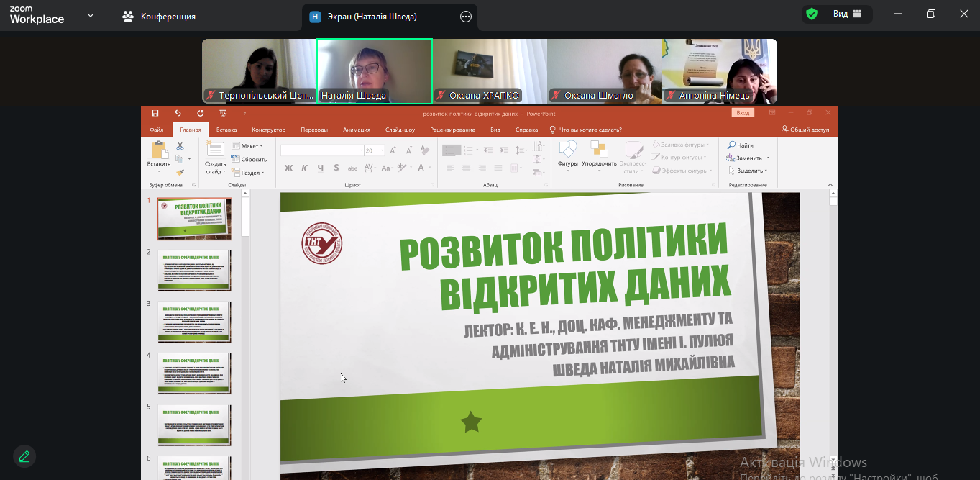Switch to the Insert (Вставка) ribbon tab
Screen dimensions: 980x480
226,130
